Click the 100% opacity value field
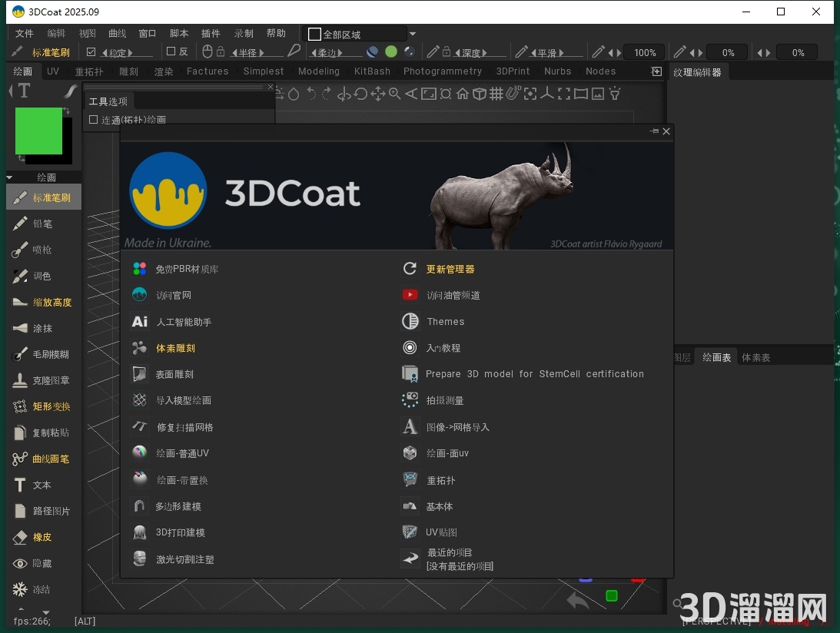The width and height of the screenshot is (840, 633). [x=644, y=52]
